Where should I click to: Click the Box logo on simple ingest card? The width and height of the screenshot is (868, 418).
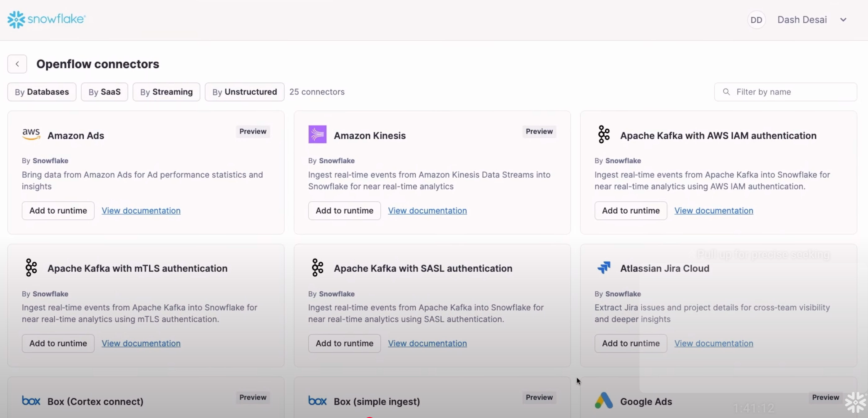coord(317,401)
